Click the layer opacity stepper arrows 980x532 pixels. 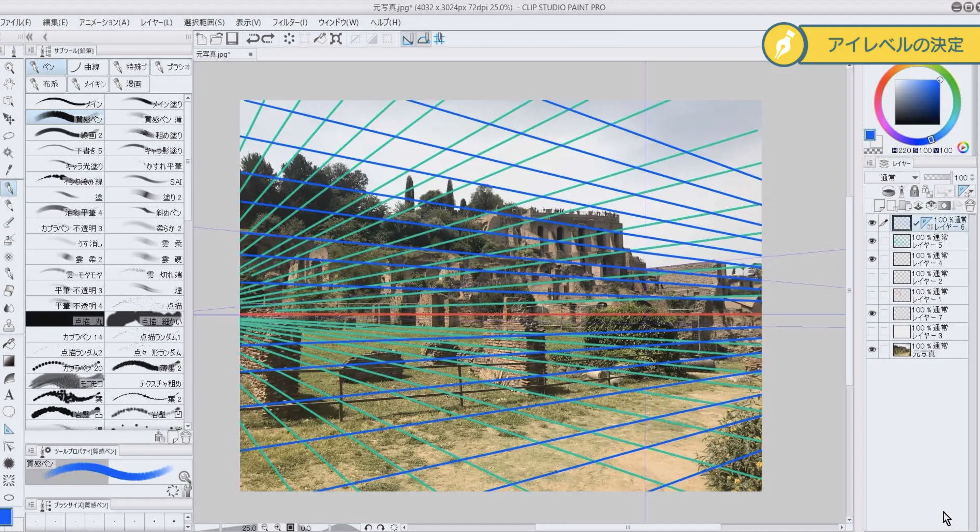[x=973, y=178]
